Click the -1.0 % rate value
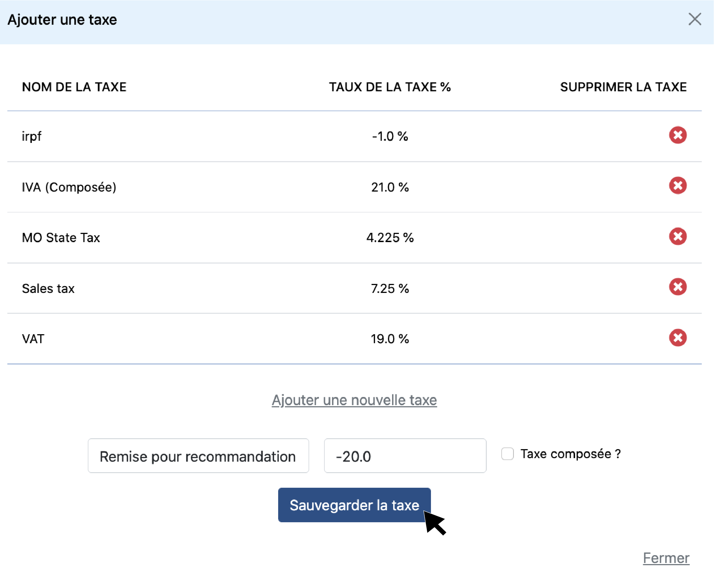The width and height of the screenshot is (714, 588). (x=390, y=136)
